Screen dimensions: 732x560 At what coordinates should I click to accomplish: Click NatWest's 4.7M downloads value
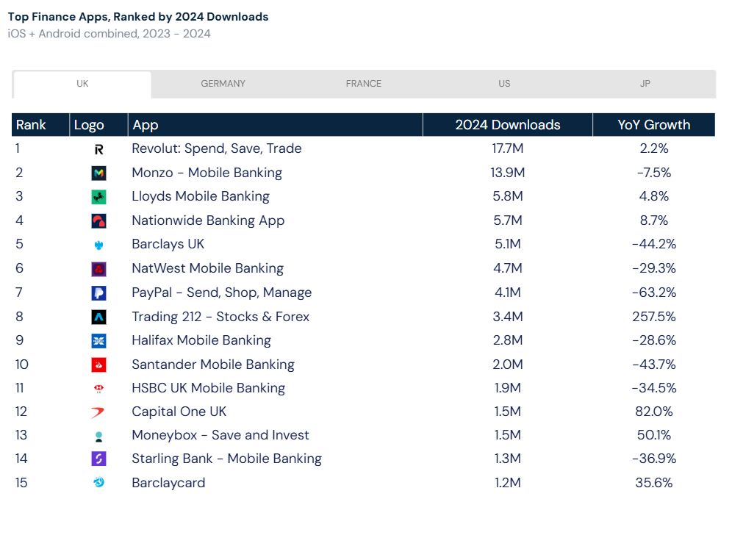click(507, 268)
